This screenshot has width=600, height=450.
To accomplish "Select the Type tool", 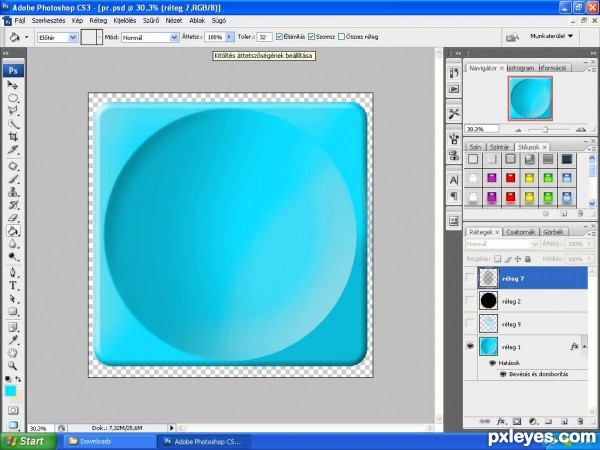I will point(13,285).
